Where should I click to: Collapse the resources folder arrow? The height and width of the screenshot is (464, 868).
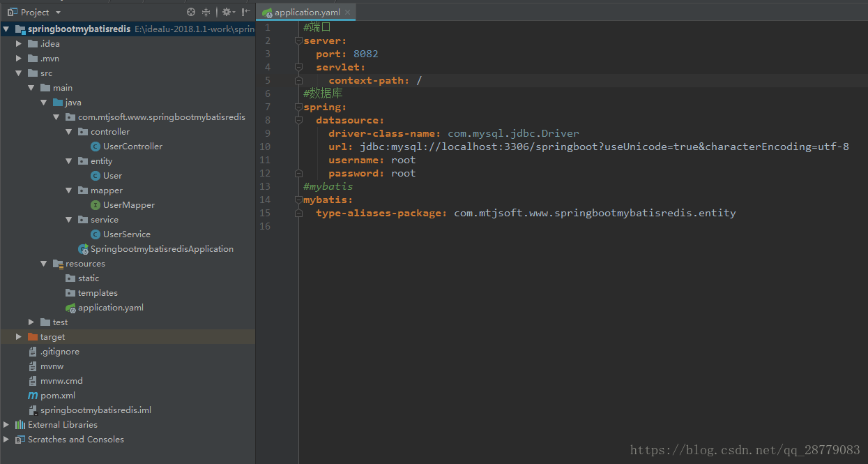pos(44,264)
